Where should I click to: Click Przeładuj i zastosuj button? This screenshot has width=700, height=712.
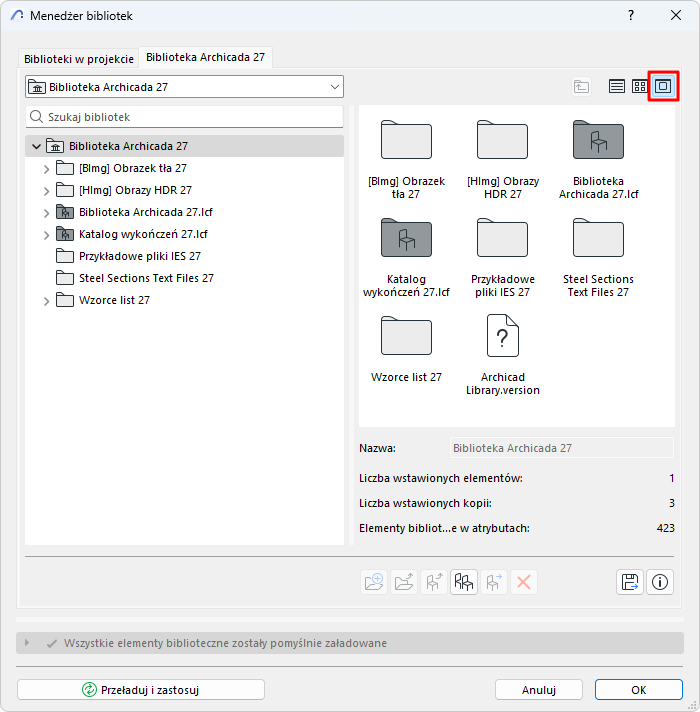click(141, 690)
